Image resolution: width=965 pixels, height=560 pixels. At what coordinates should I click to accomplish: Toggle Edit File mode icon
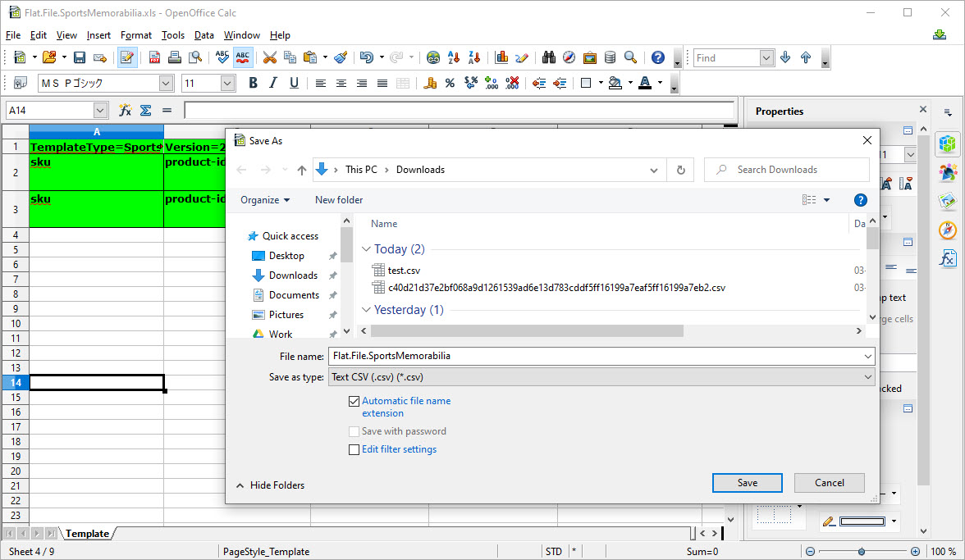(127, 57)
